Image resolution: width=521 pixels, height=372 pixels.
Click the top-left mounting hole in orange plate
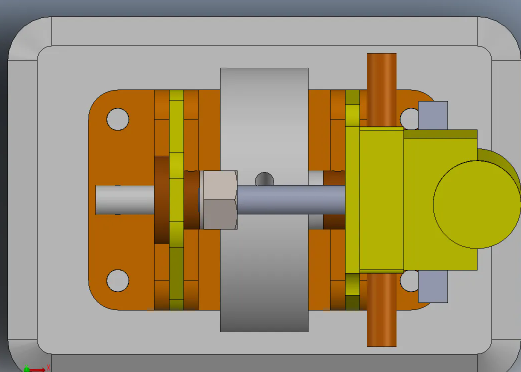click(118, 119)
